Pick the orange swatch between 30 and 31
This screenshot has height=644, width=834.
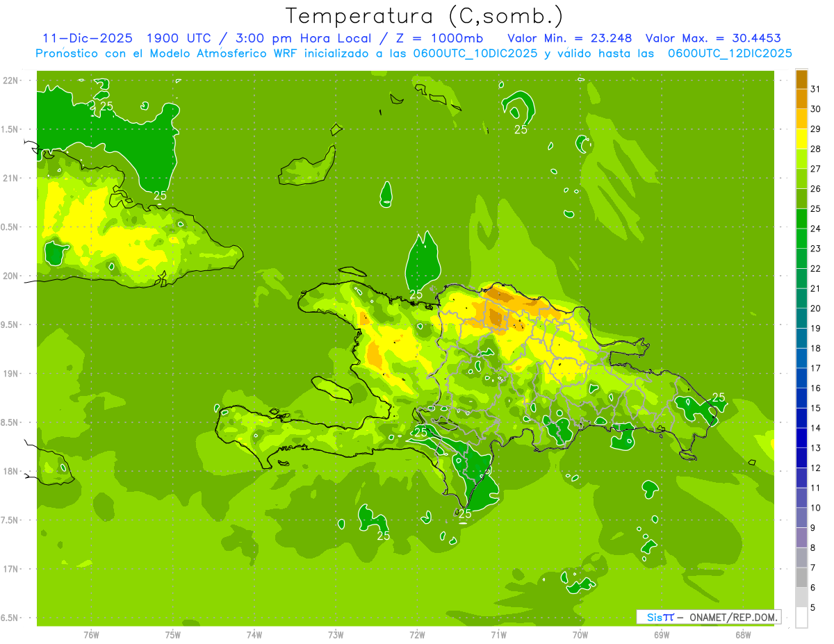[x=801, y=99]
